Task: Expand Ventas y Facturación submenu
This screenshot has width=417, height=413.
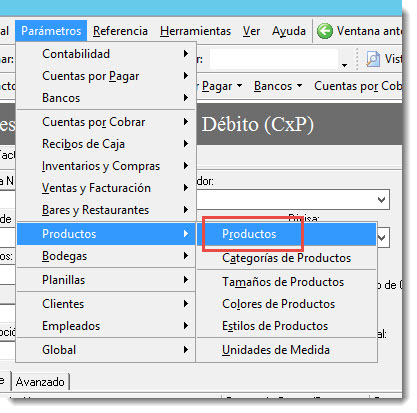Action: (106, 188)
